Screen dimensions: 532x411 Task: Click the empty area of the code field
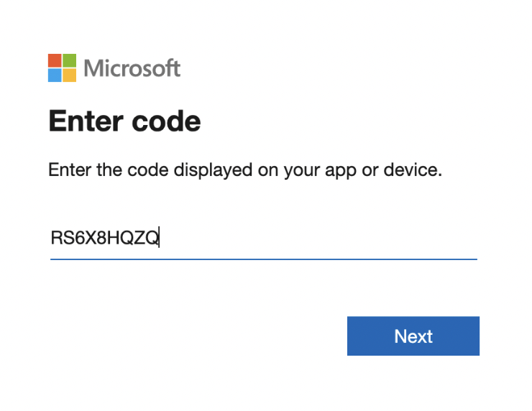tap(318, 238)
